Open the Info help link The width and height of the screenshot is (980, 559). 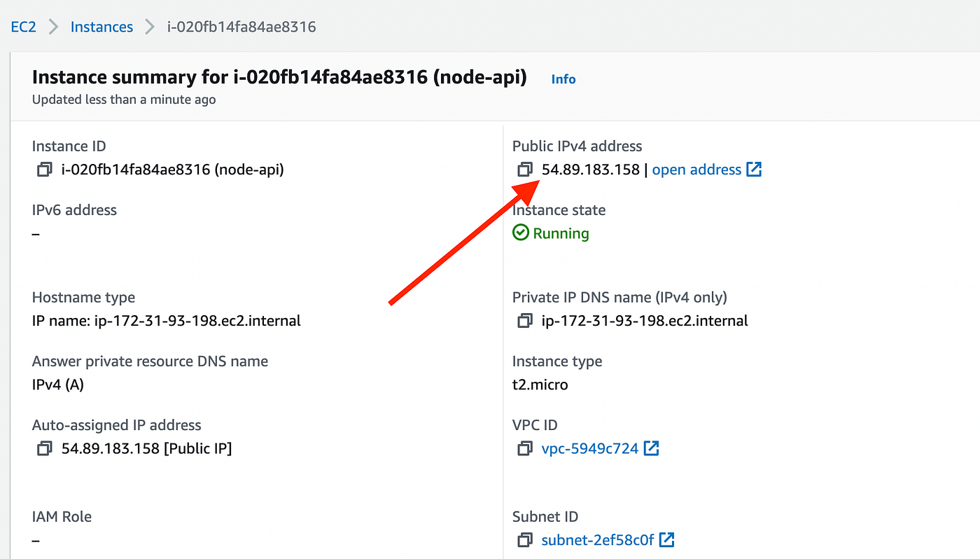click(x=563, y=79)
